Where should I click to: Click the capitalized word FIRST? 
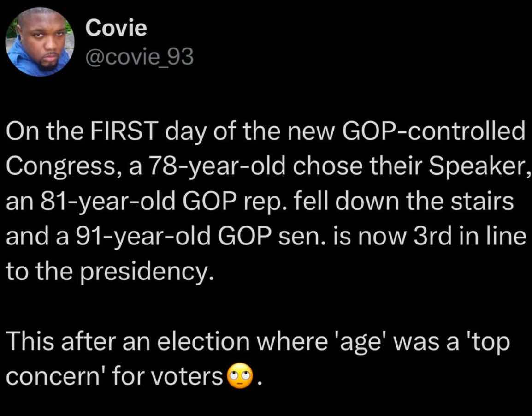[112, 133]
